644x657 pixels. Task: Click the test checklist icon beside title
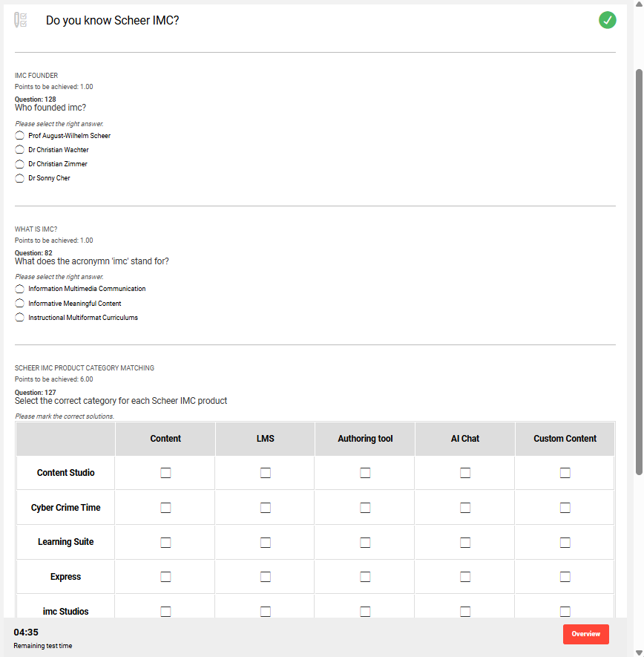pyautogui.click(x=21, y=20)
